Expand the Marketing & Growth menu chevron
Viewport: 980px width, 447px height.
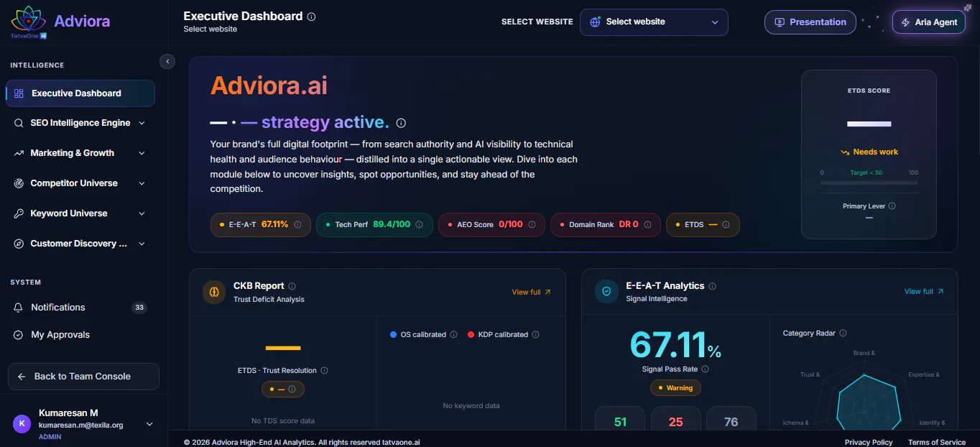coord(142,153)
